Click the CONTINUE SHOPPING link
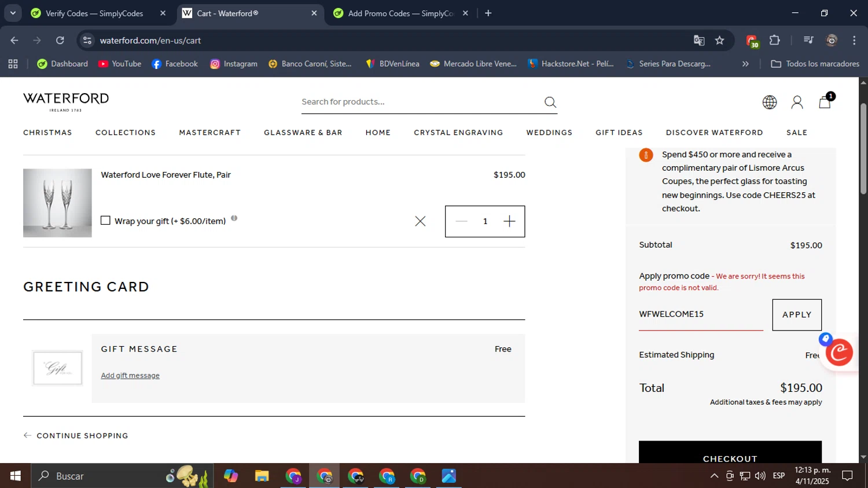868x488 pixels. pos(76,436)
